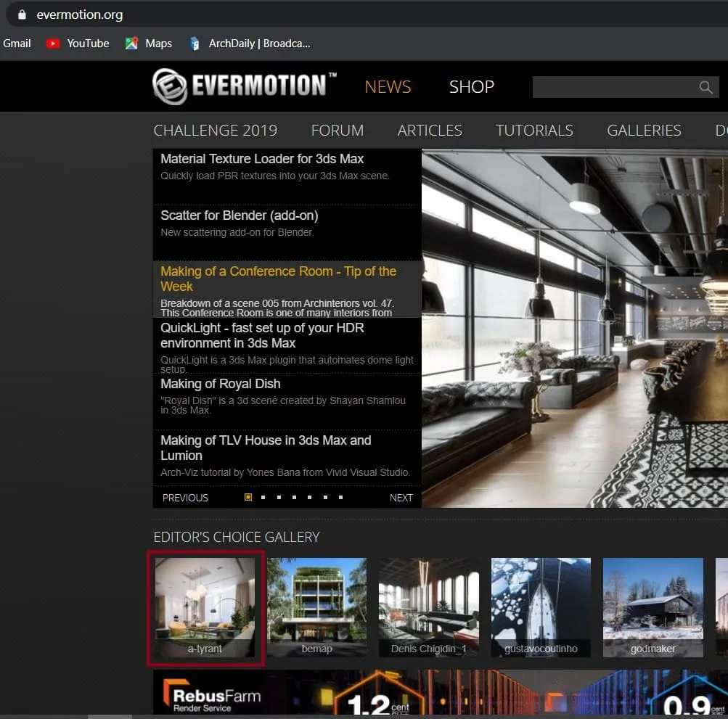Open a-tyrant gallery thumbnail
Screen dimensions: 728x719
pyautogui.click(x=205, y=607)
